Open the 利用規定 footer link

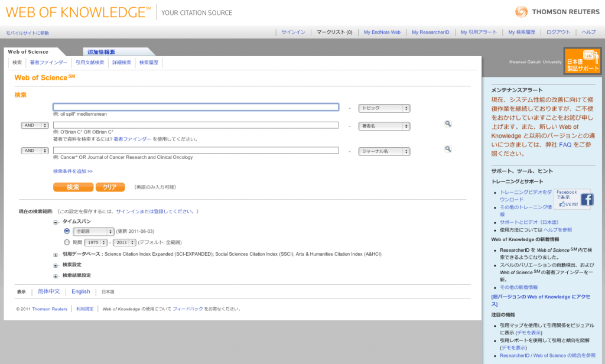point(85,309)
